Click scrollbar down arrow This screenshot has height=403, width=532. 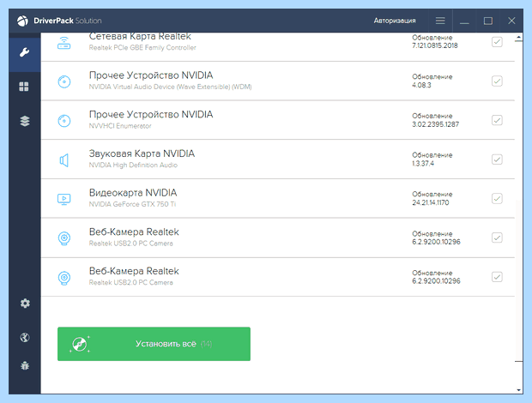pyautogui.click(x=518, y=390)
